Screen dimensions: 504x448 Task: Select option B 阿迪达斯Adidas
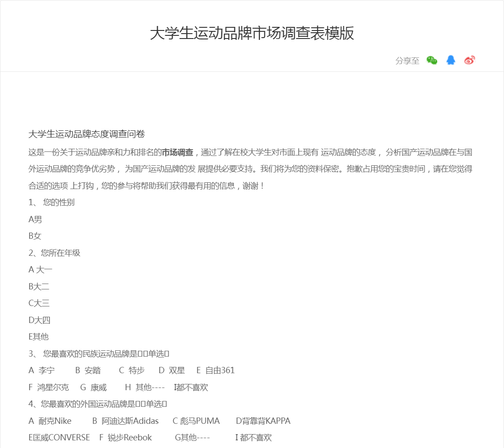click(x=126, y=421)
